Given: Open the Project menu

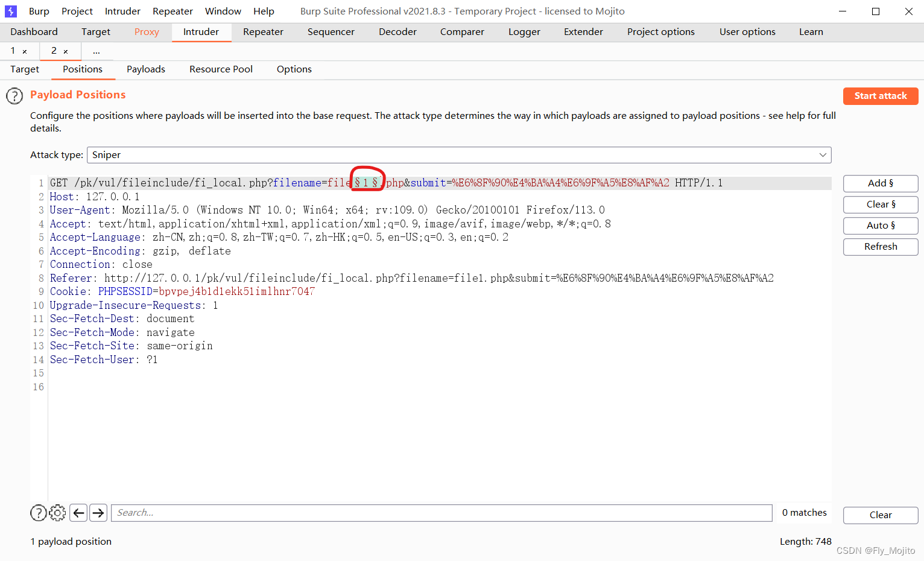Looking at the screenshot, I should pyautogui.click(x=77, y=11).
